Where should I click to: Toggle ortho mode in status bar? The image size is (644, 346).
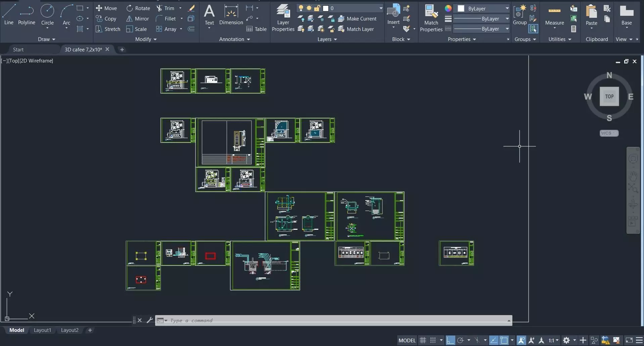pyautogui.click(x=450, y=340)
